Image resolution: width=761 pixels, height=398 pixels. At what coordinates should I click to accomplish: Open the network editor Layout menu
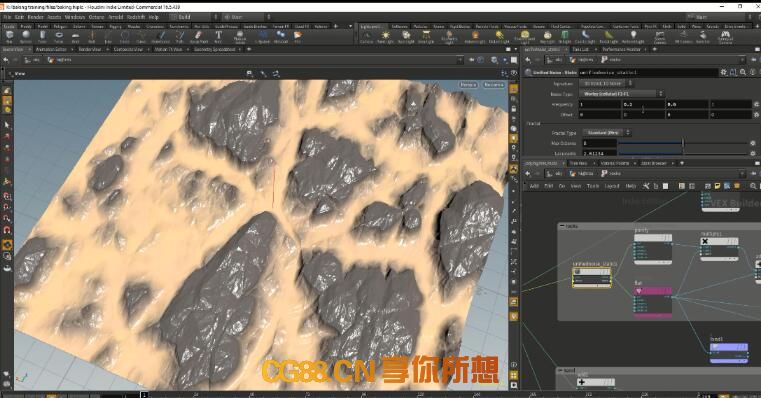point(612,186)
